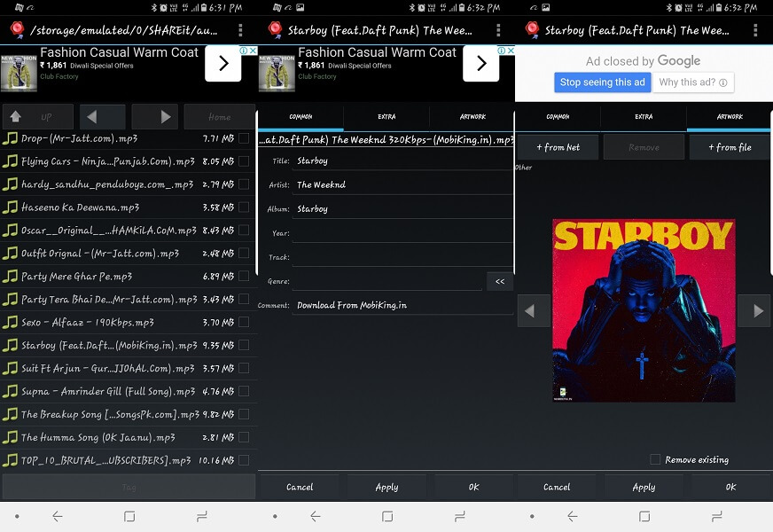The image size is (773, 532).
Task: Open the second Fashion Casual Warm Coat ad arrow
Action: [481, 63]
